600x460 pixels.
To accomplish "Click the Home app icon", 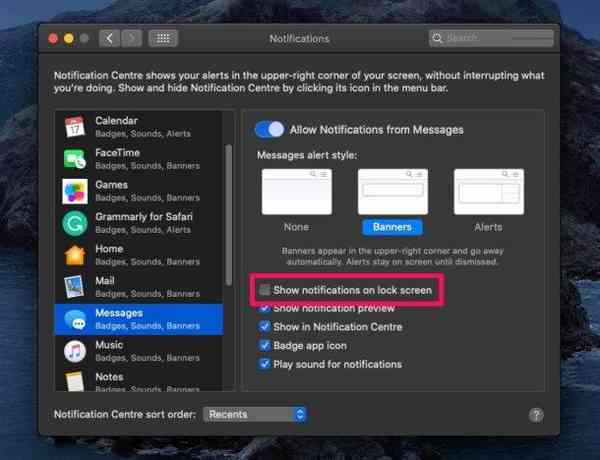I will [75, 255].
